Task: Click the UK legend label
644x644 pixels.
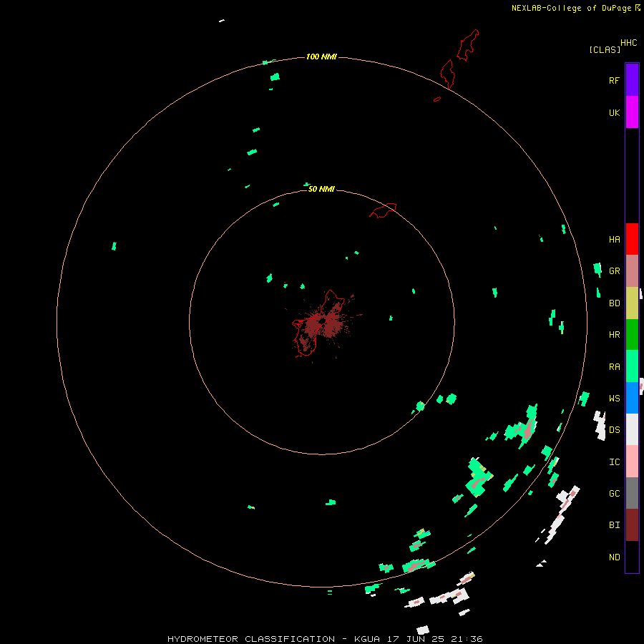Action: click(614, 112)
